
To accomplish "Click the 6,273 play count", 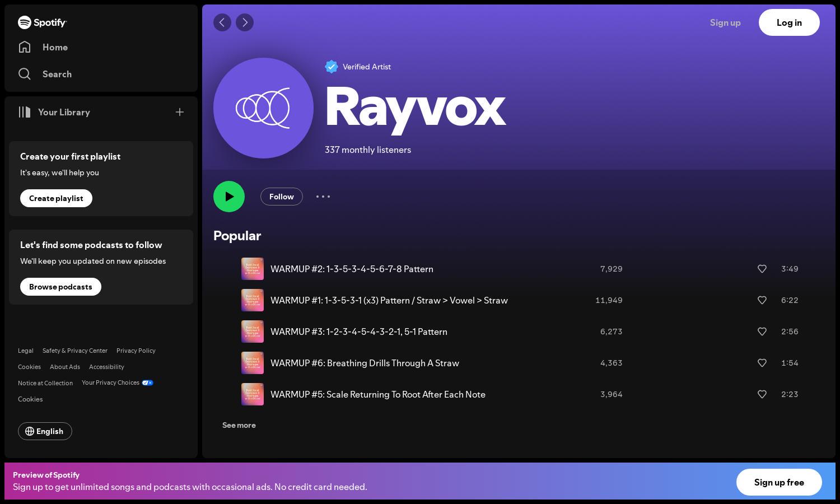I will pos(611,332).
